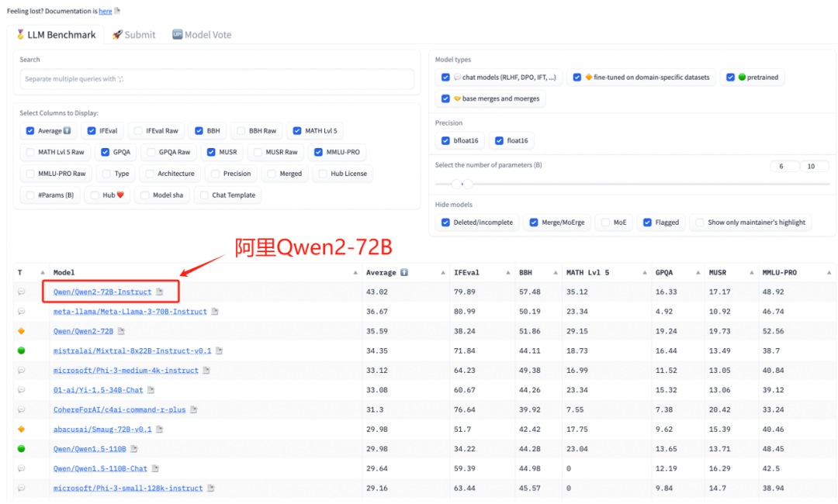The height and width of the screenshot is (504, 838).
Task: Open the CohereForAI/c4ai-command-r-plus link
Action: [119, 409]
